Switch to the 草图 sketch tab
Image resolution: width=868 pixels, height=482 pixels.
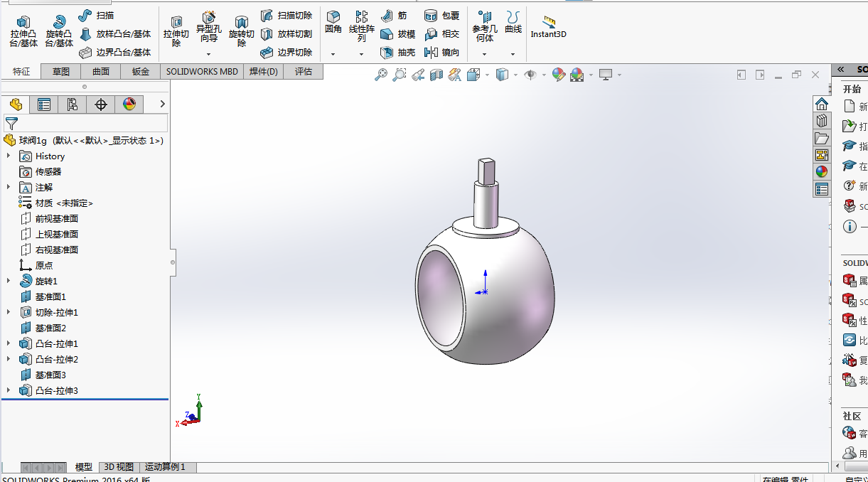(x=60, y=71)
